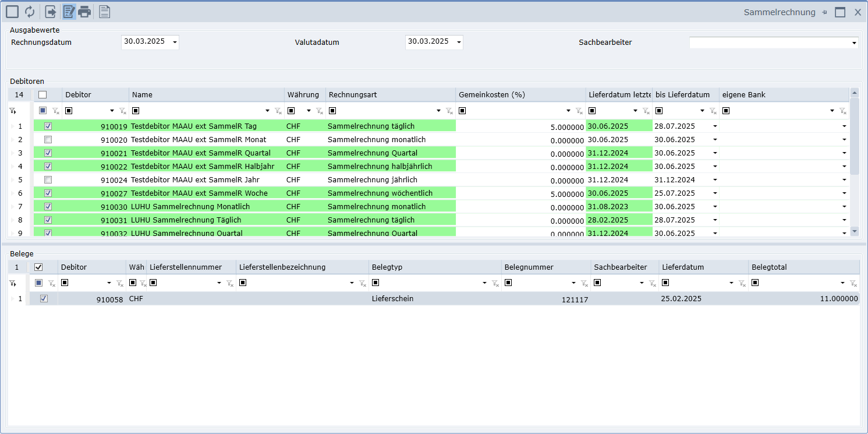Sort by the Rechnungsart column header
Image resolution: width=868 pixels, height=434 pixels.
point(390,95)
